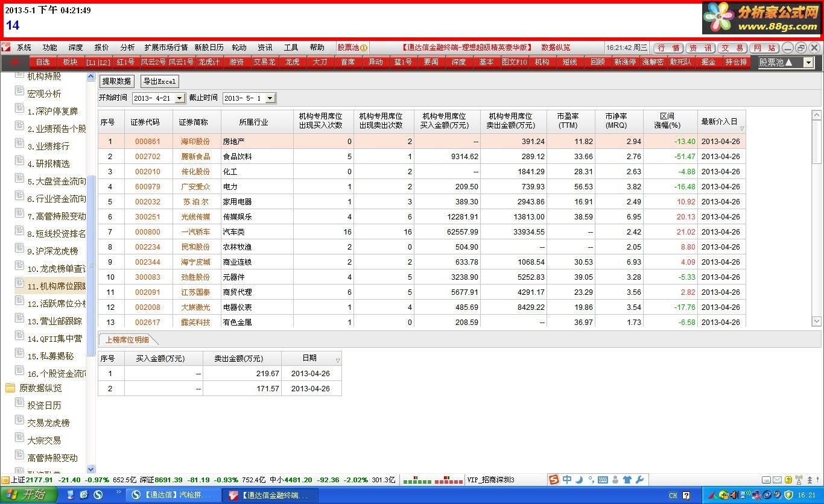Toggle the moon half-width icon on Sogou bar
The width and height of the screenshot is (824, 504).
point(579,480)
